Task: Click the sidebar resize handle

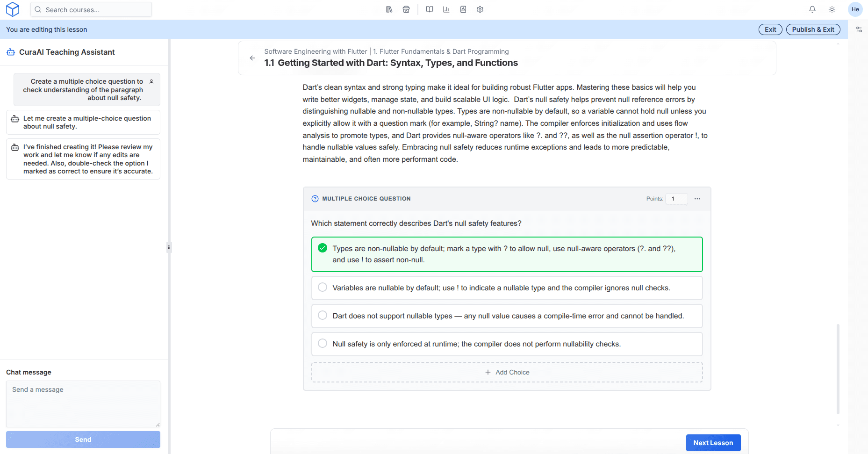Action: tap(169, 247)
